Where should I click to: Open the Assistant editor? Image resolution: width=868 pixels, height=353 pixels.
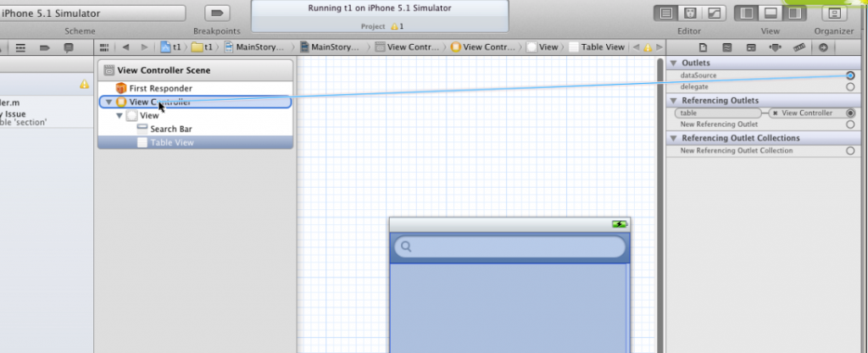(x=690, y=14)
